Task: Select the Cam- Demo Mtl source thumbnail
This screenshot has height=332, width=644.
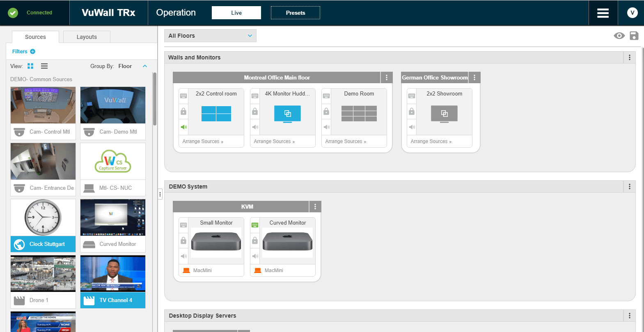Action: [113, 105]
